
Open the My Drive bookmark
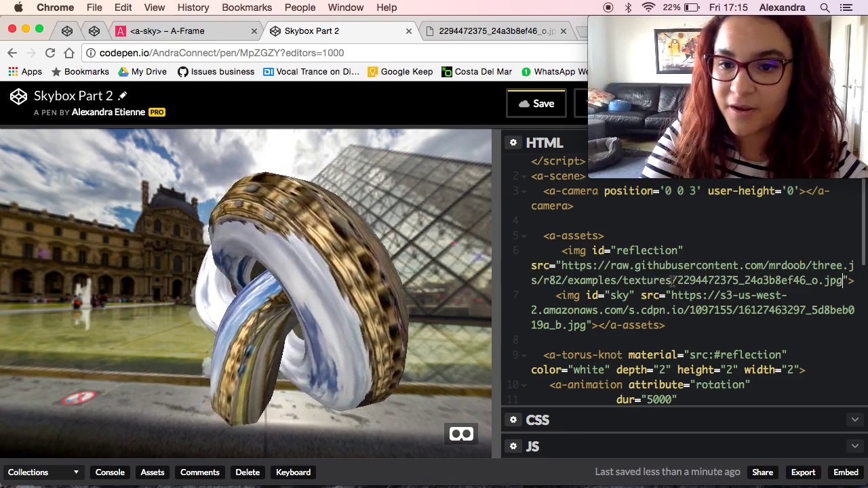point(142,72)
